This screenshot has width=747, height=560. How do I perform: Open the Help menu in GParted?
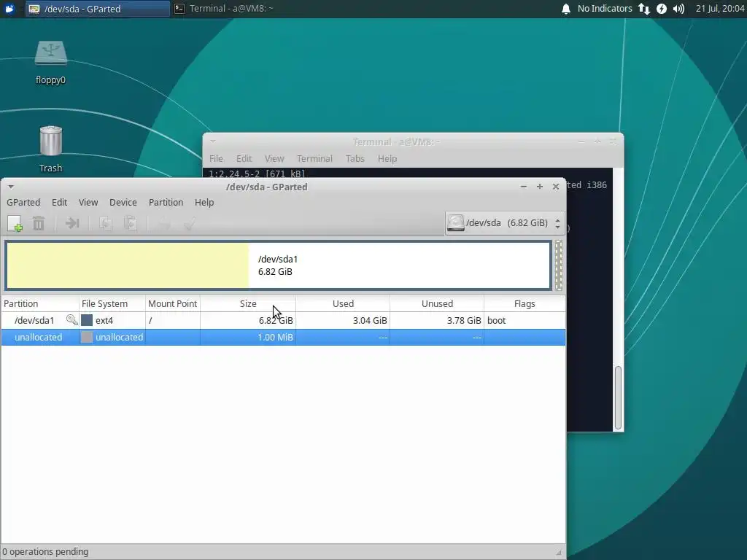[x=204, y=203]
